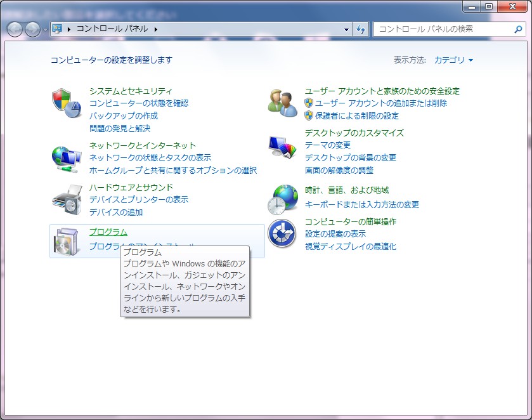
Task: Open デスクトップの背景の変更 link
Action: point(351,157)
